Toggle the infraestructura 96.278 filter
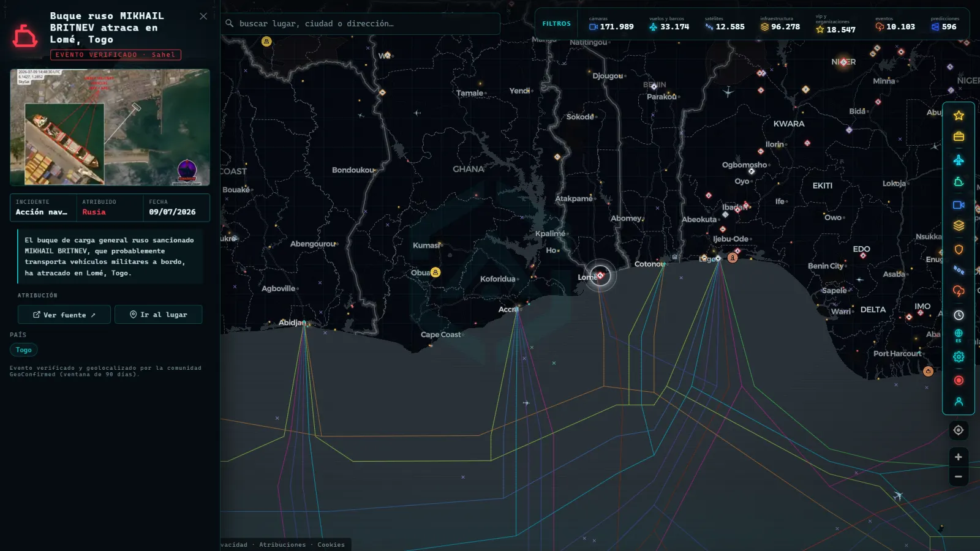This screenshot has height=551, width=980. coord(780,23)
